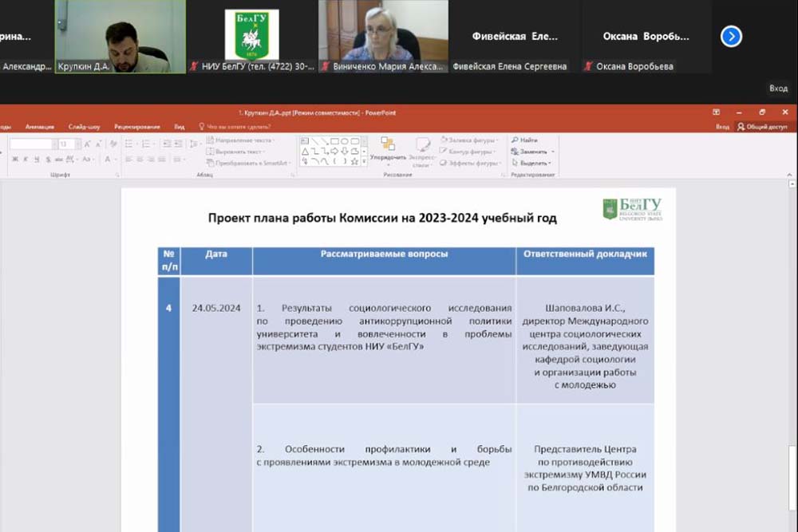Click the increase font size icon
This screenshot has width=798, height=532.
click(x=87, y=144)
